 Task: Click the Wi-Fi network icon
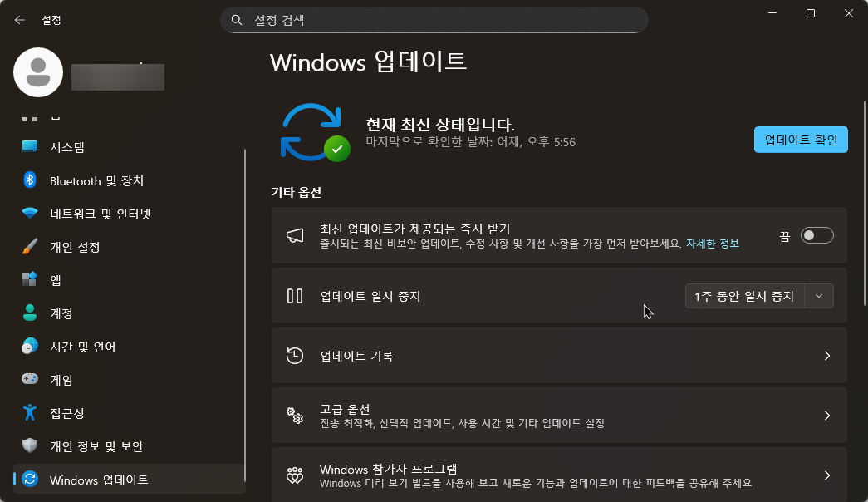click(x=30, y=213)
